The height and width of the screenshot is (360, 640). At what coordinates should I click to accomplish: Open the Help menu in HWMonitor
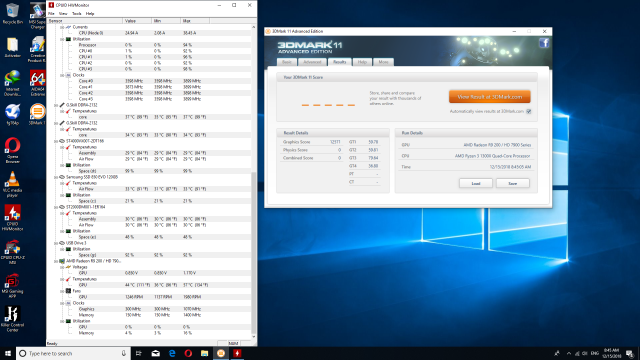tap(90, 13)
